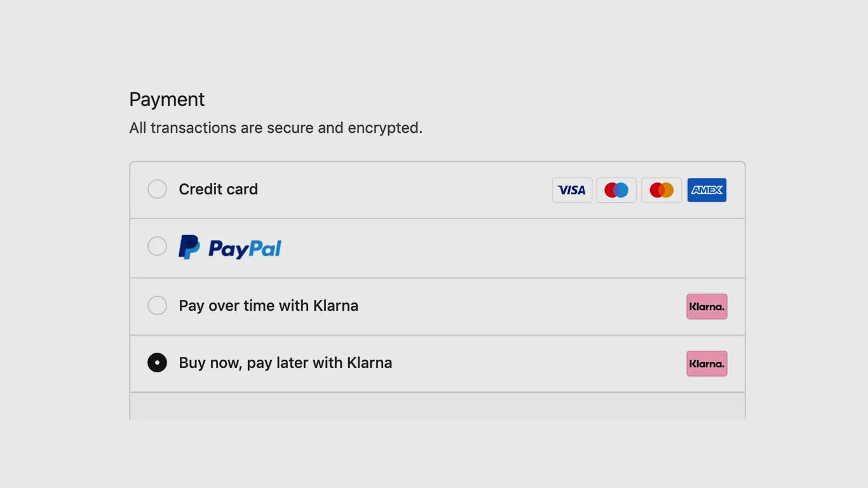This screenshot has width=868, height=488.
Task: Click the Mastercard card icon
Action: tap(661, 190)
